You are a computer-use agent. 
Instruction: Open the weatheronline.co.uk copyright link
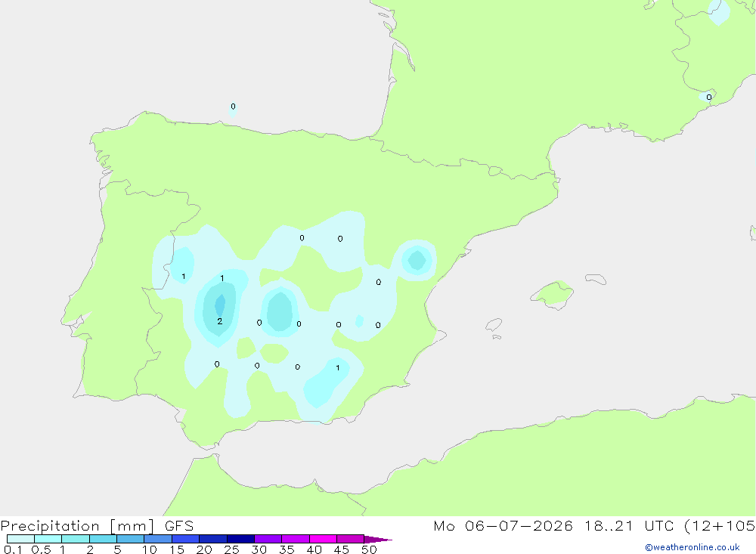point(692,547)
